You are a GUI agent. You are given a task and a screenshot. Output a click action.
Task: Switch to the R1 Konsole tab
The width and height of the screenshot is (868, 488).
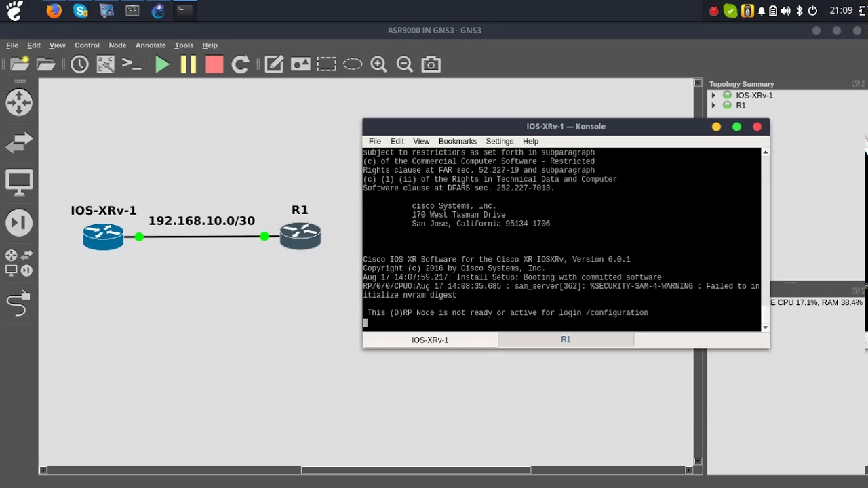tap(566, 340)
